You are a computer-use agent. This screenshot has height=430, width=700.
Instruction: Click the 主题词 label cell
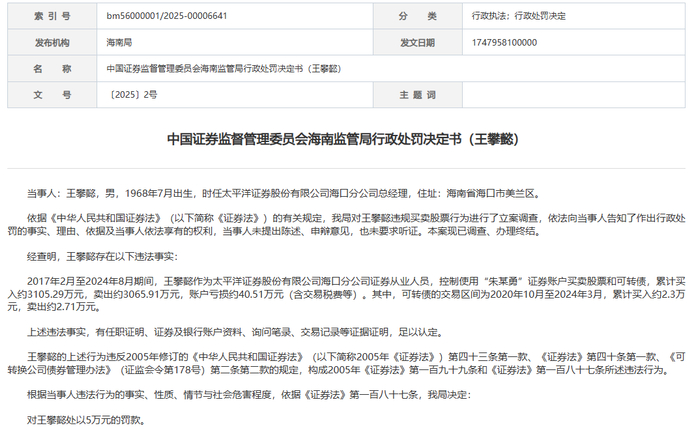418,95
